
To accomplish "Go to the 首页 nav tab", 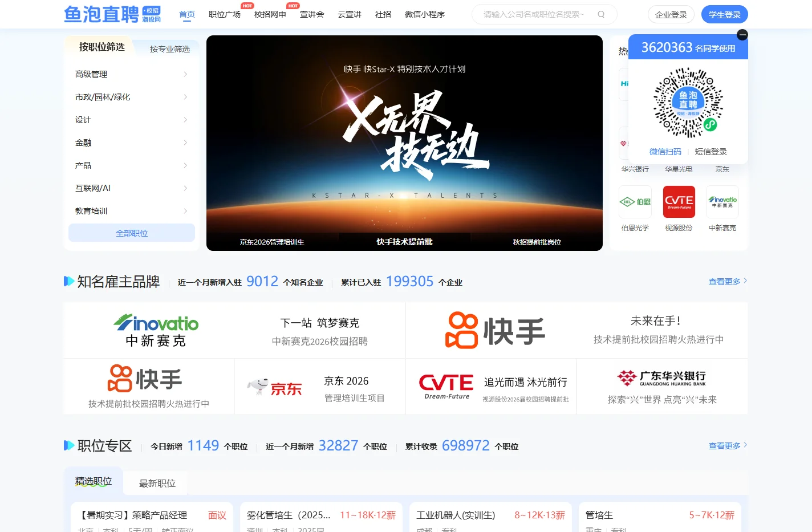I will (x=187, y=14).
